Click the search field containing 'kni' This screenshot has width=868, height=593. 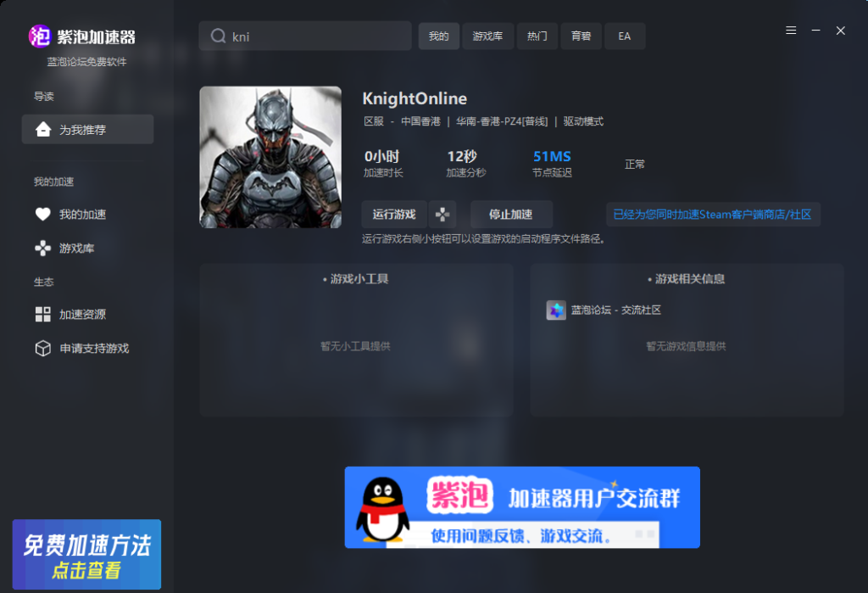[305, 36]
